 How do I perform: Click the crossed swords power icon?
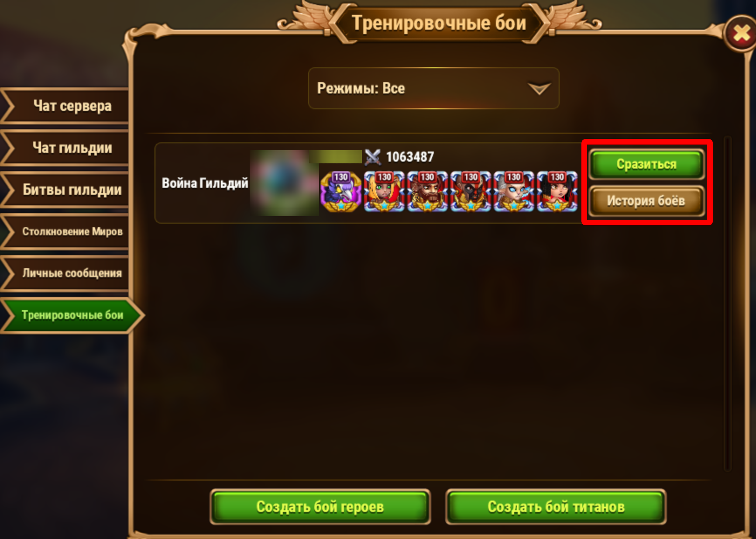pyautogui.click(x=372, y=157)
